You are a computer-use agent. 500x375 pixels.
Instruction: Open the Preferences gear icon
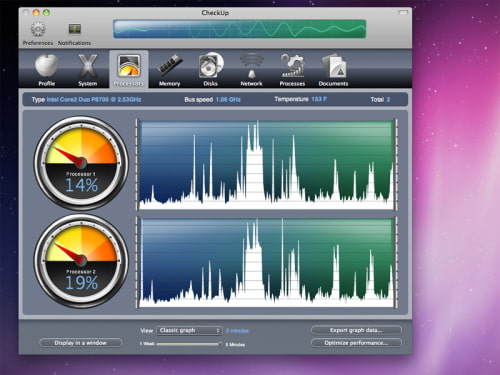tap(38, 29)
